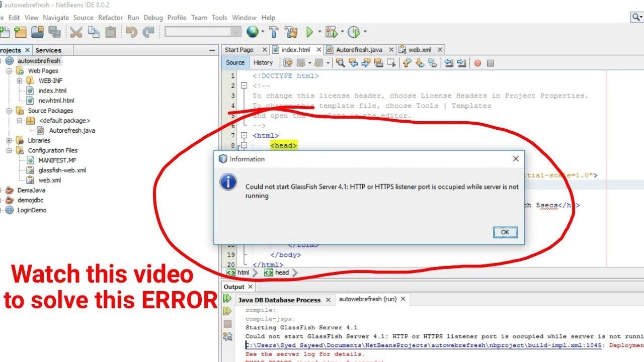Expand the Libraries node
This screenshot has height=362, width=644.
(x=9, y=140)
